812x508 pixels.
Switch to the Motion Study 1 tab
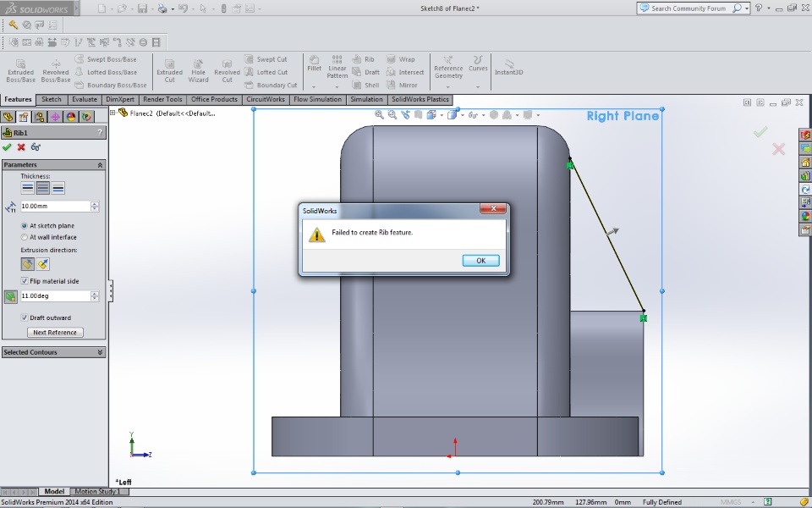(97, 491)
